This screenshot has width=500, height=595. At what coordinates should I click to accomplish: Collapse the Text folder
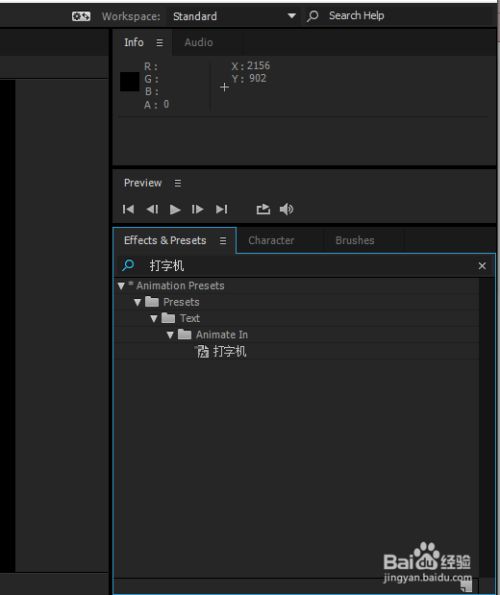[x=154, y=319]
